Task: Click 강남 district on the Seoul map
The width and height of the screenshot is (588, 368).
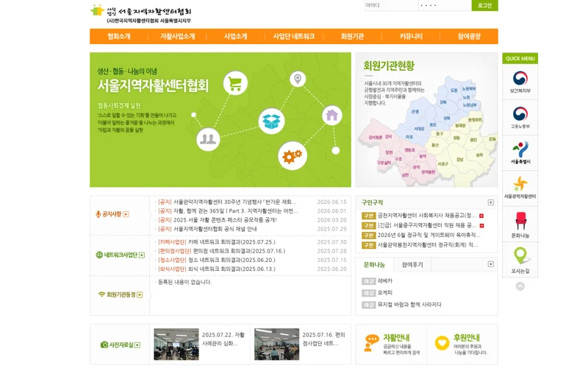Action: [x=460, y=160]
